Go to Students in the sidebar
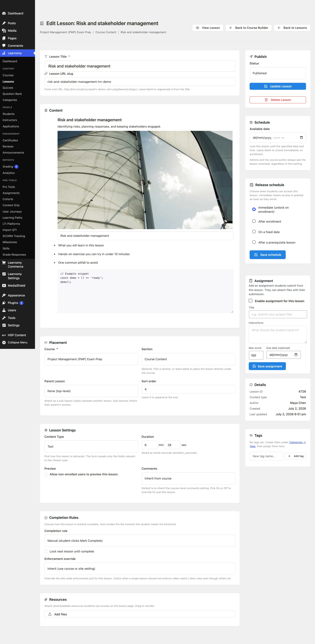 click(8, 114)
